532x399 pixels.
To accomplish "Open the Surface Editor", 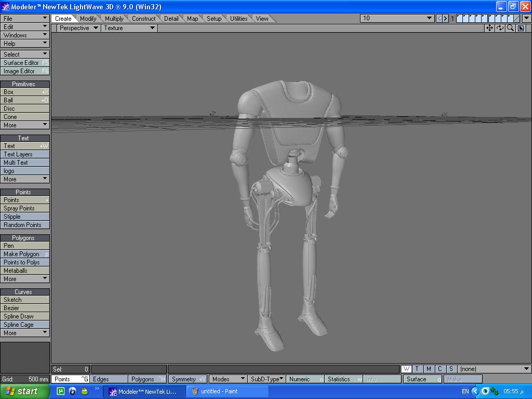I will pos(25,63).
